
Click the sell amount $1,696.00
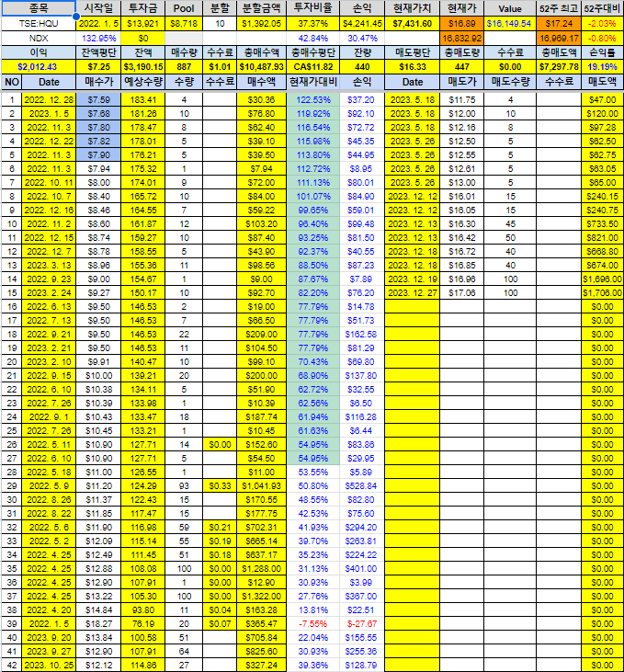tap(603, 279)
